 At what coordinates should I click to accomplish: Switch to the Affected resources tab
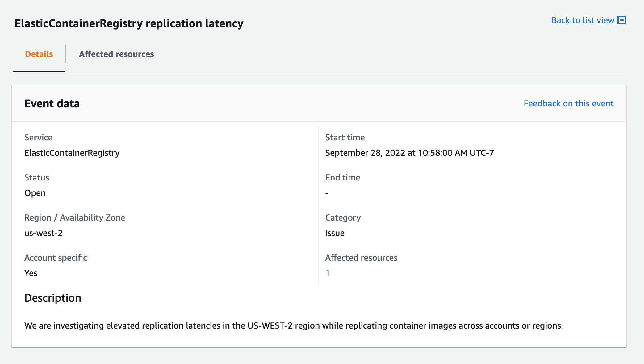click(x=116, y=54)
